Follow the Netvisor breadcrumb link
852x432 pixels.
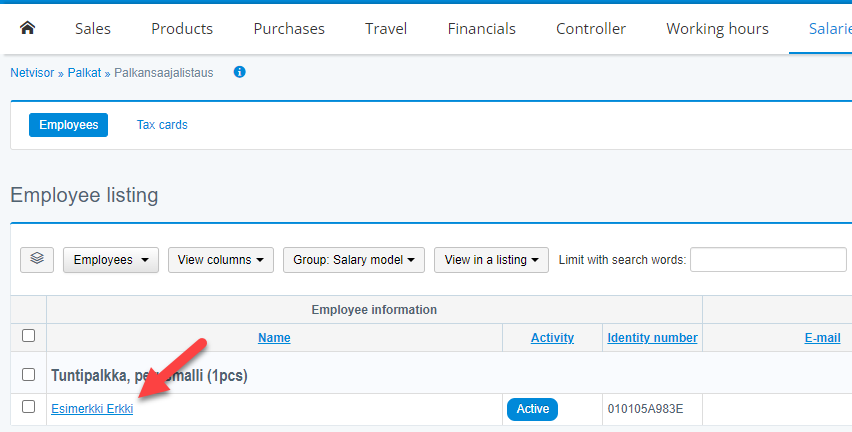[32, 73]
